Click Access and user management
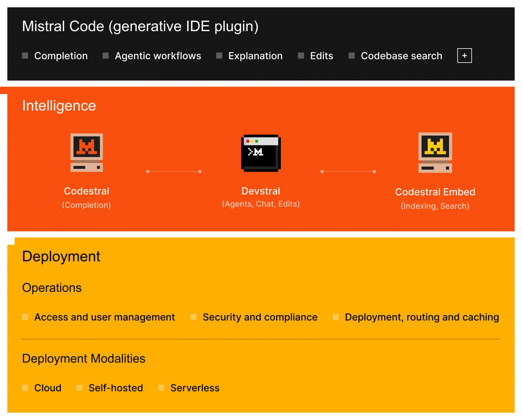The width and height of the screenshot is (522, 420). pyautogui.click(x=104, y=317)
